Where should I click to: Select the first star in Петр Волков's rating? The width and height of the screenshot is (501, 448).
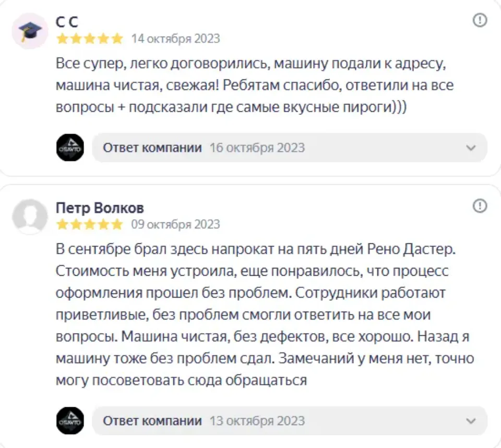[63, 225]
